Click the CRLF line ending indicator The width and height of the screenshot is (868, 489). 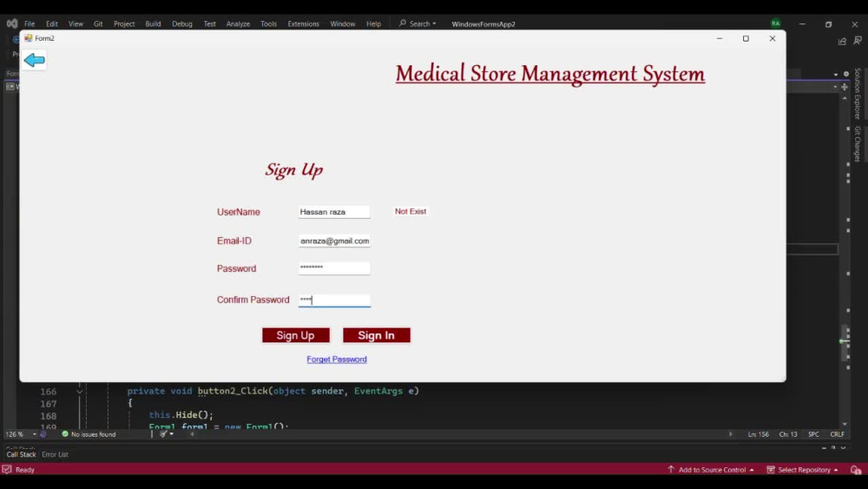tap(837, 434)
